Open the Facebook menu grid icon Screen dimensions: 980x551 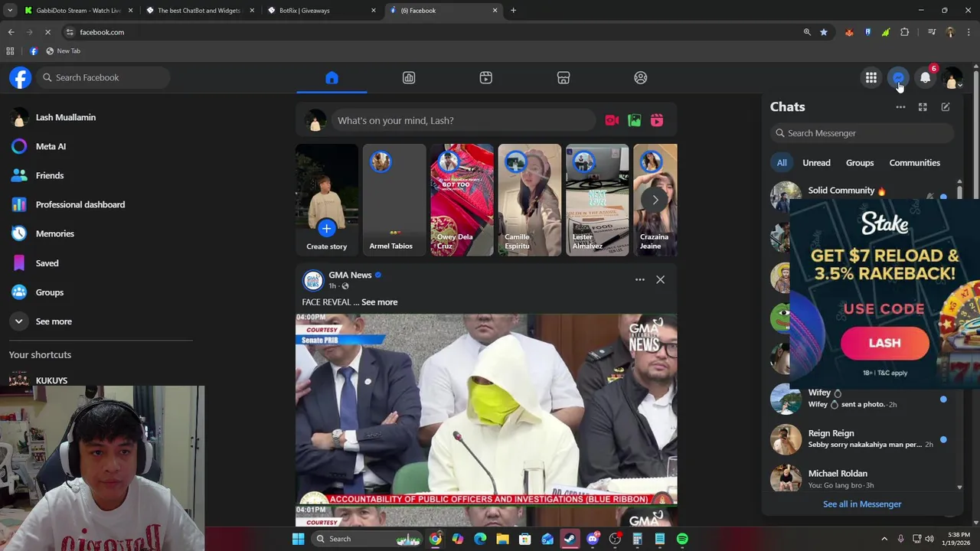(x=871, y=77)
